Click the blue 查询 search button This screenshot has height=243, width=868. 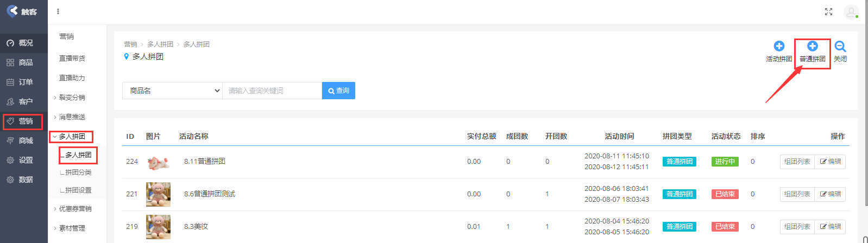coord(338,91)
